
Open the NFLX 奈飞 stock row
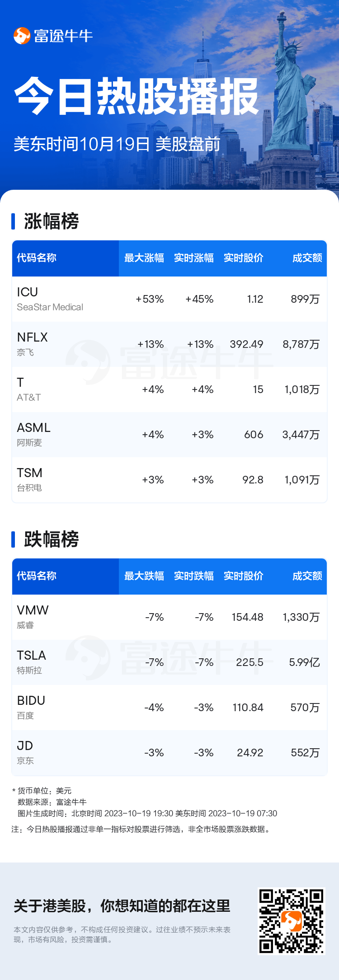click(169, 344)
